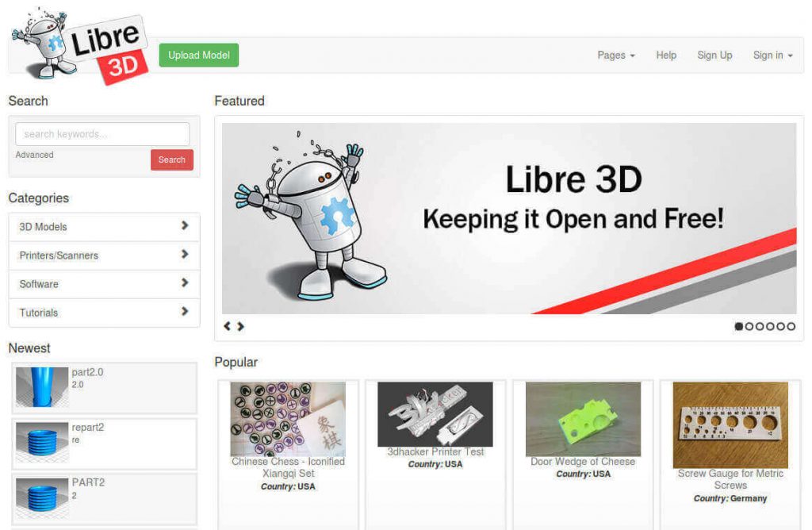Open Screw Gauge for Metric Screws link
This screenshot has width=812, height=530.
click(730, 479)
